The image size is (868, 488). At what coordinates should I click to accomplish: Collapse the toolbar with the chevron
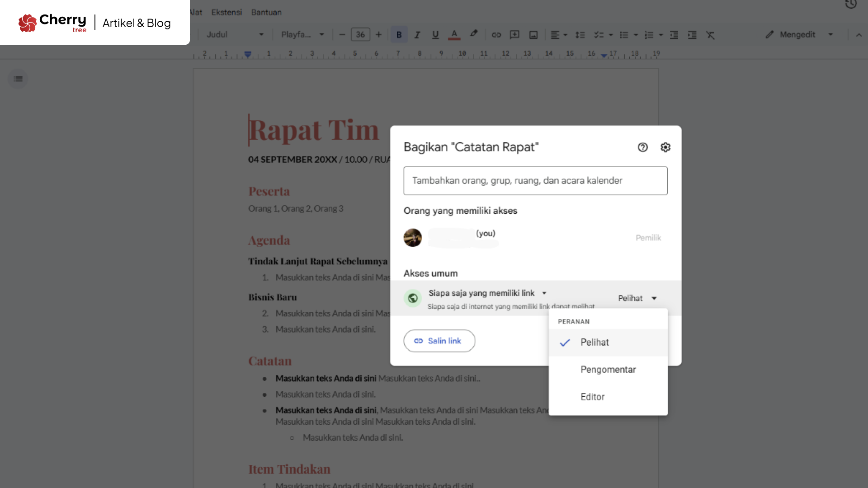[859, 35]
